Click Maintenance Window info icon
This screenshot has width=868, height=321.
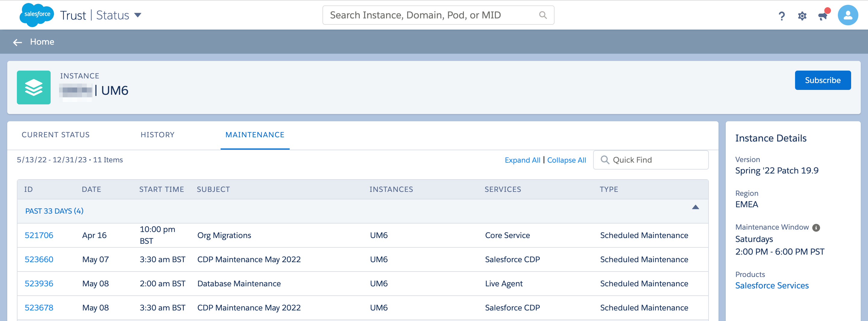point(816,227)
